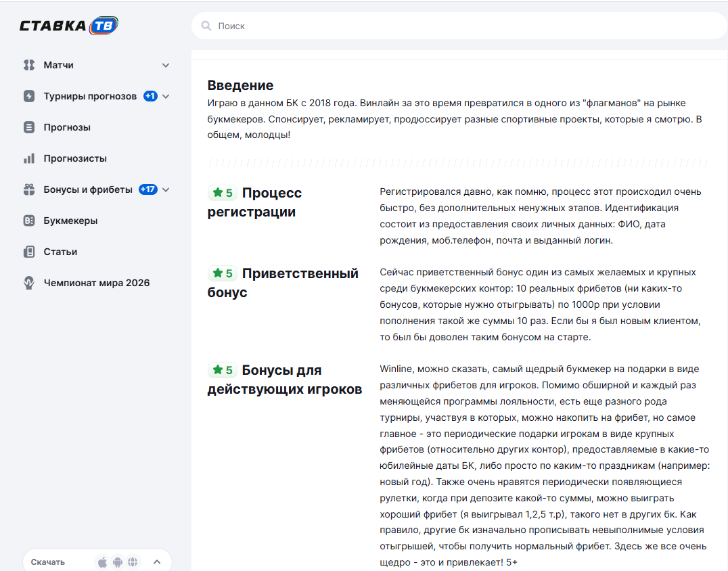The height and width of the screenshot is (571, 728).
Task: Click the star rating 5 for Бонусы для действующих игроков
Action: click(x=223, y=370)
